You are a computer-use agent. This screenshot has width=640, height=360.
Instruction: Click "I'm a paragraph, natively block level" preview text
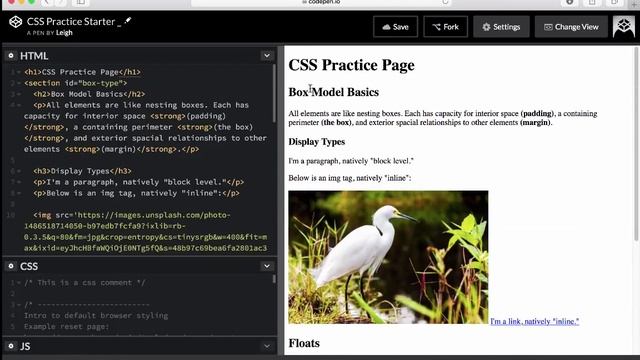click(x=351, y=161)
